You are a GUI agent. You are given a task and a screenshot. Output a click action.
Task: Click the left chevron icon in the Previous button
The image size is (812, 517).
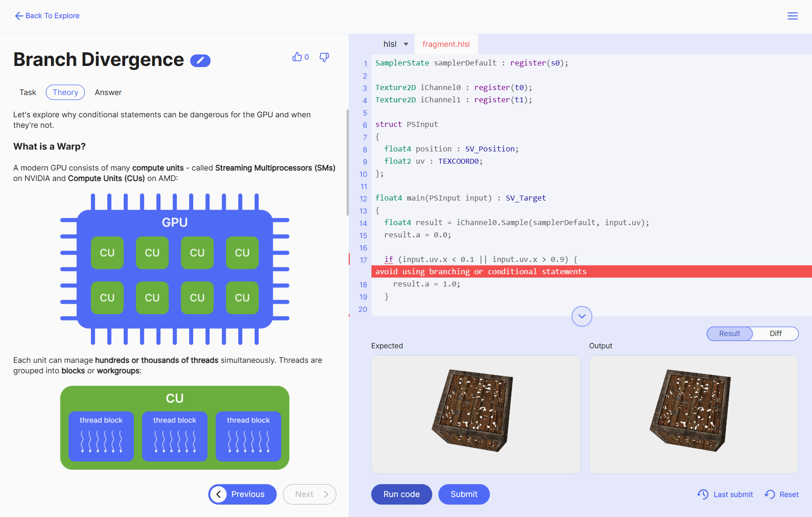[x=219, y=494]
